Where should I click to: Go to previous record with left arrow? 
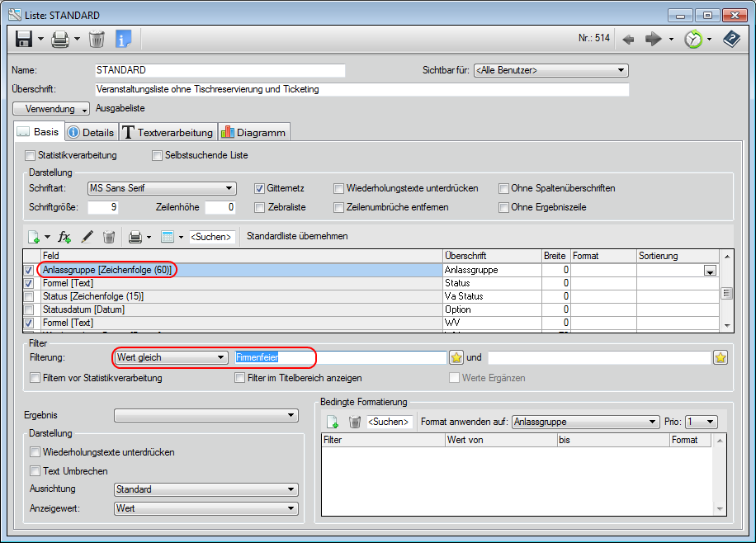click(628, 39)
